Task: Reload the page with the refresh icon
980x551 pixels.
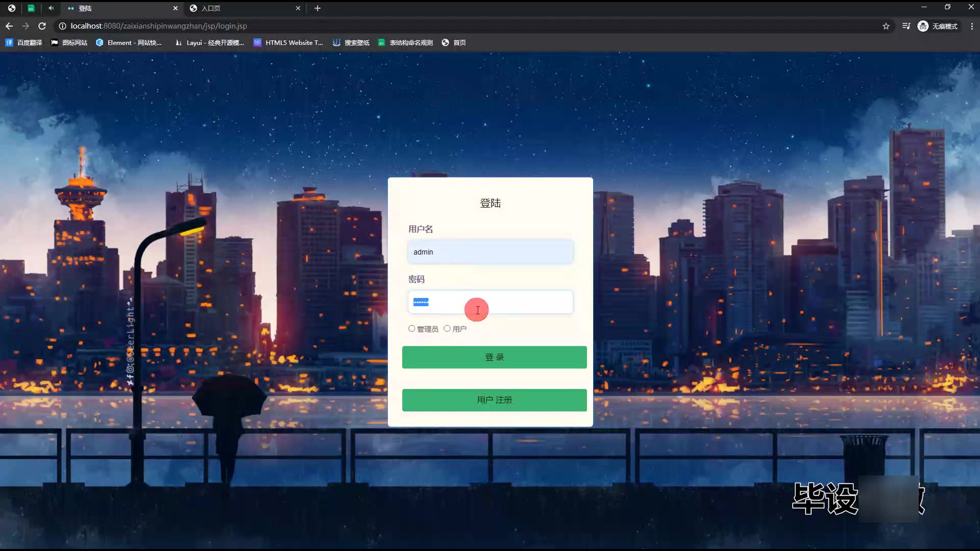Action: click(x=42, y=26)
